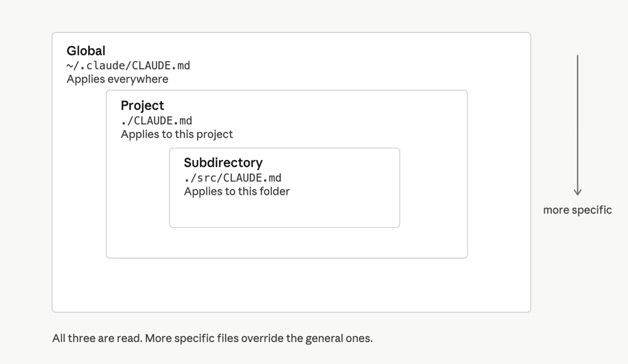Select the ./src/CLAUDE.md path text
The image size is (628, 364).
(233, 178)
